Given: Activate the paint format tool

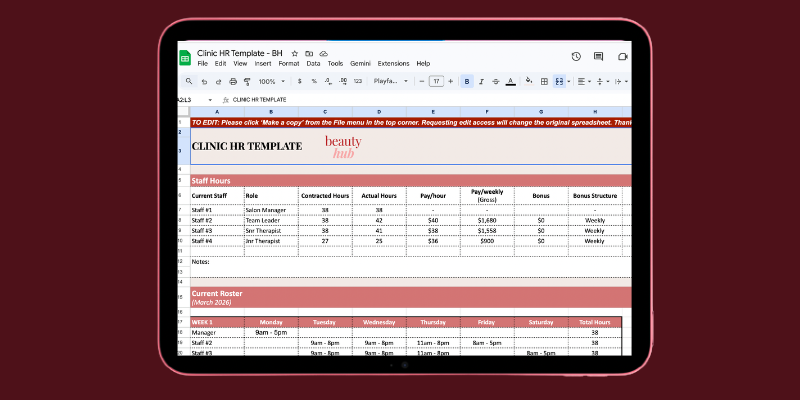Looking at the screenshot, I should click(247, 82).
